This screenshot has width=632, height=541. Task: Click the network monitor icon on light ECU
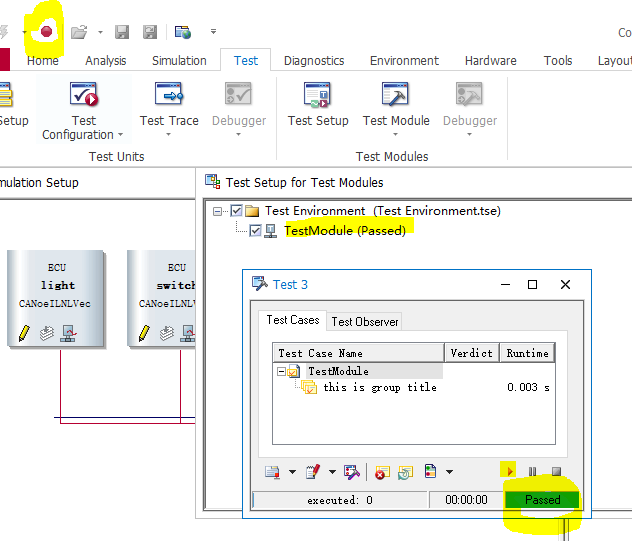(69, 333)
